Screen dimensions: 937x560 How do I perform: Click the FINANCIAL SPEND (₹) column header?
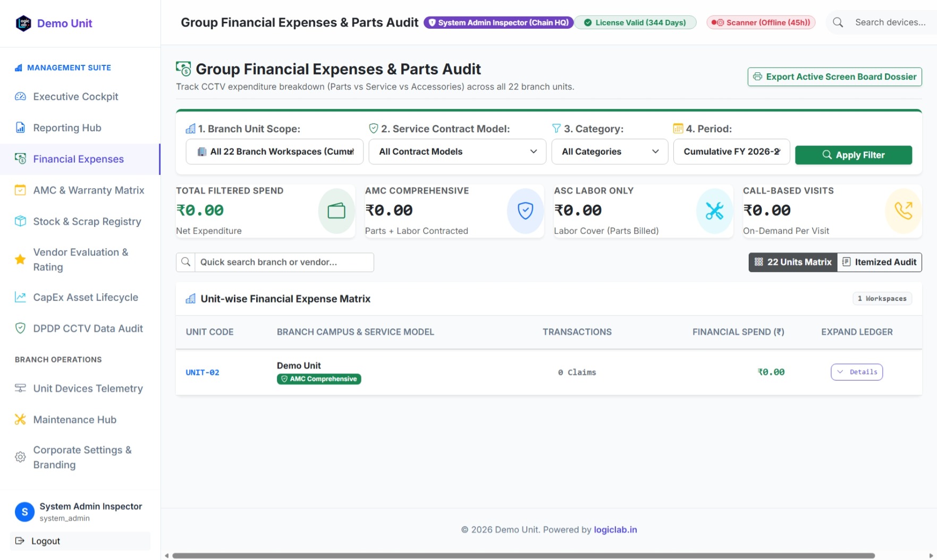pos(738,332)
